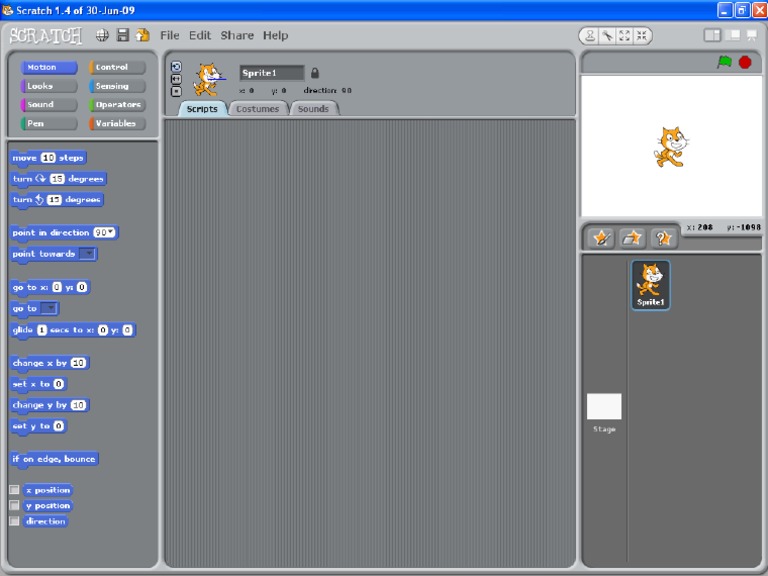
Task: Open the File menu
Action: (x=169, y=35)
